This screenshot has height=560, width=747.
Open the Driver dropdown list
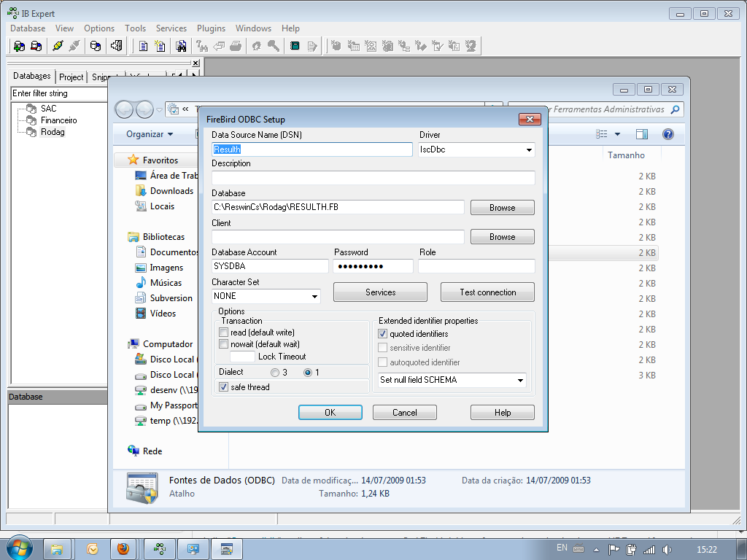click(529, 150)
